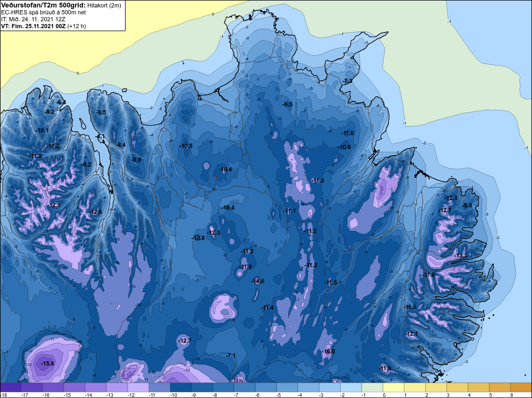Click the '-7.1' temperature value
The height and width of the screenshot is (398, 532).
(x=231, y=355)
